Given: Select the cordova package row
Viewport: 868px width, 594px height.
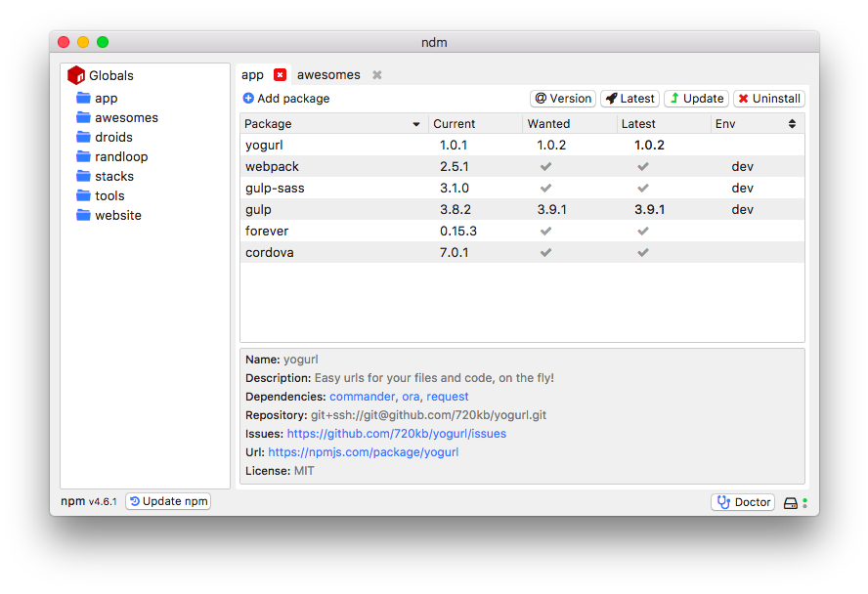Looking at the screenshot, I should coord(522,253).
